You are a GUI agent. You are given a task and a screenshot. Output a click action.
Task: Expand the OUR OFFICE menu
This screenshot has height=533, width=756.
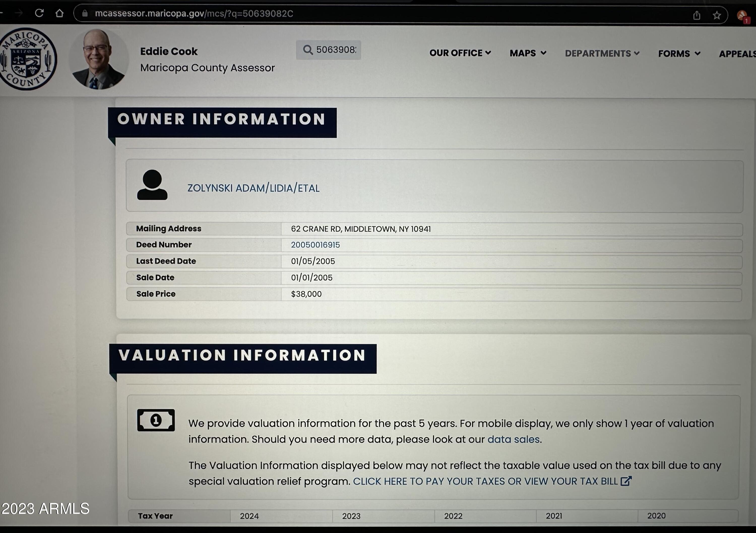click(460, 53)
